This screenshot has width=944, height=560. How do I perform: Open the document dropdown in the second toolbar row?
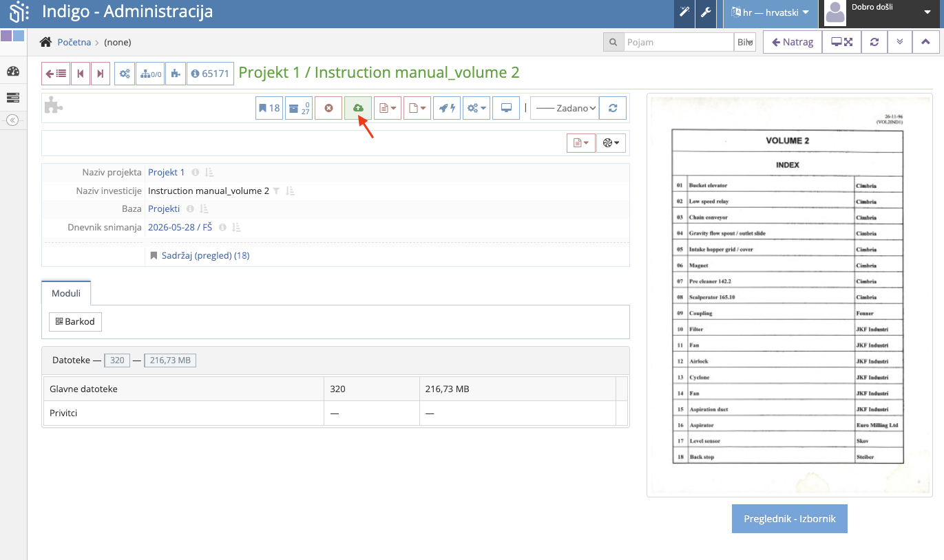(x=581, y=143)
